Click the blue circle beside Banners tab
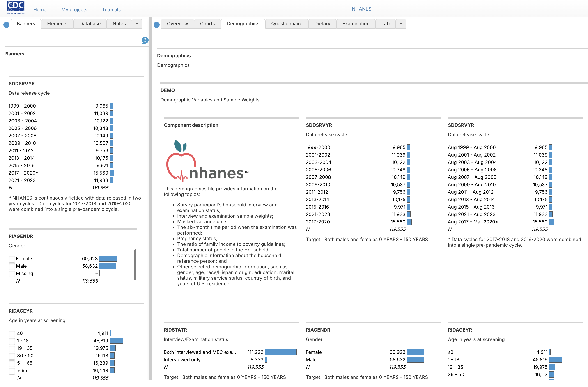 pos(7,24)
